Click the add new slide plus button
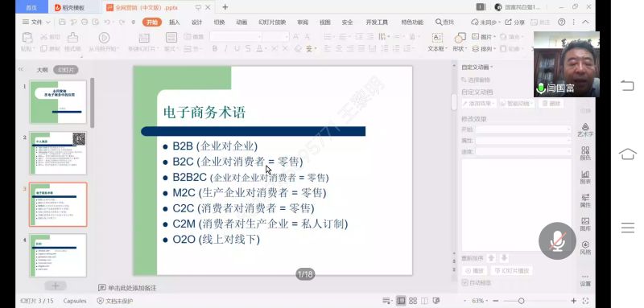Image resolution: width=644 pixels, height=308 pixels. tap(56, 285)
